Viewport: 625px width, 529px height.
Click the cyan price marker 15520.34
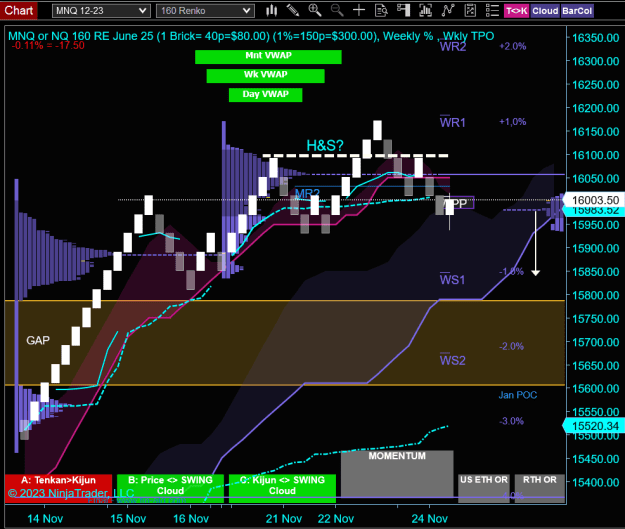click(x=593, y=426)
